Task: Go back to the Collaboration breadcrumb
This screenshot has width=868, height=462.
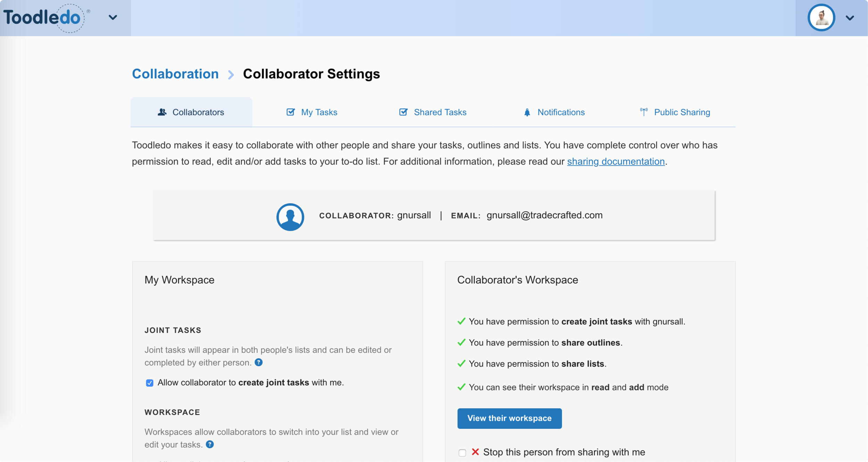Action: (175, 74)
